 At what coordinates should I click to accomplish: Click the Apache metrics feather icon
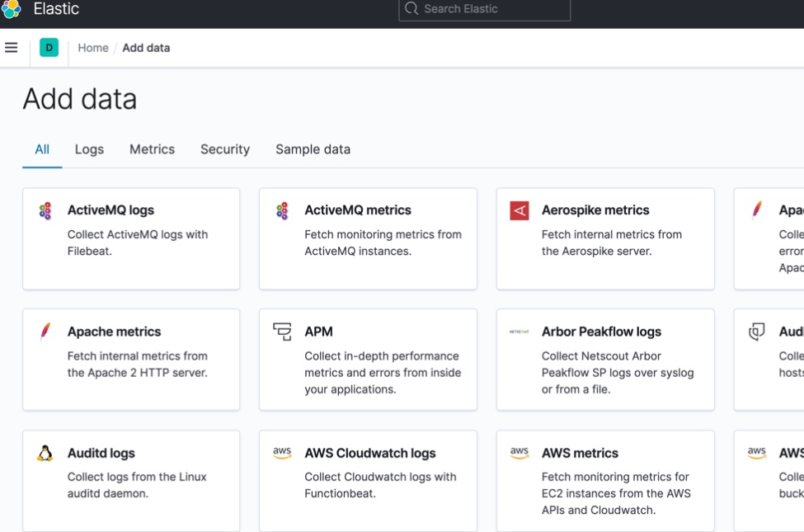[45, 332]
